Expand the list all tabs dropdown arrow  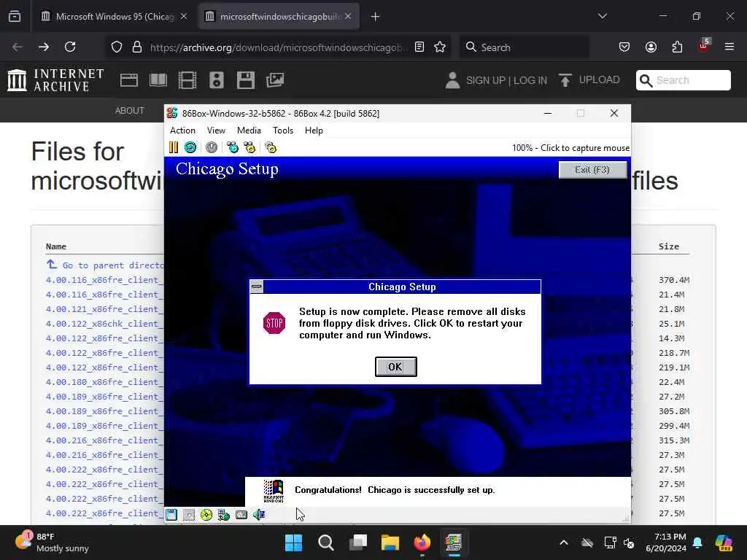[x=602, y=16]
